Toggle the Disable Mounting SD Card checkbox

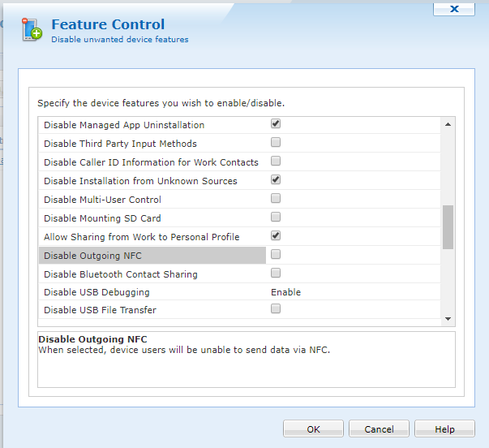[276, 218]
